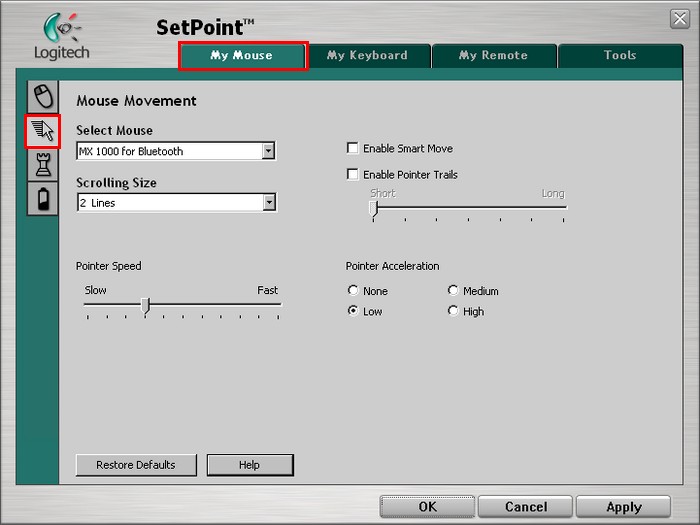Click the Apply button

point(624,507)
